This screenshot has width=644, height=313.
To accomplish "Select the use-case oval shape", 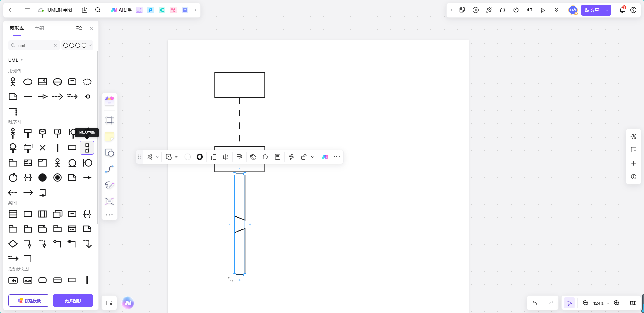I will click(x=28, y=82).
